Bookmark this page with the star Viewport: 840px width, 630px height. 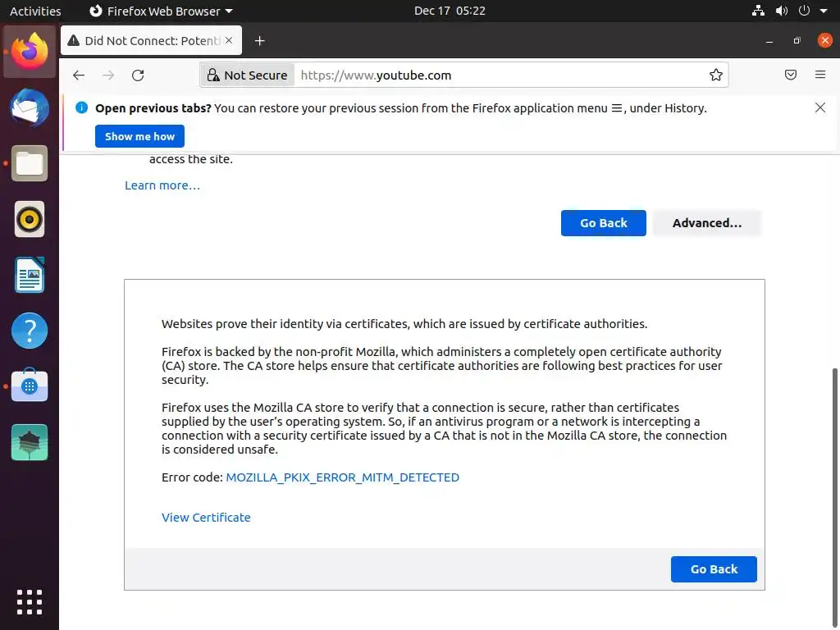point(715,75)
